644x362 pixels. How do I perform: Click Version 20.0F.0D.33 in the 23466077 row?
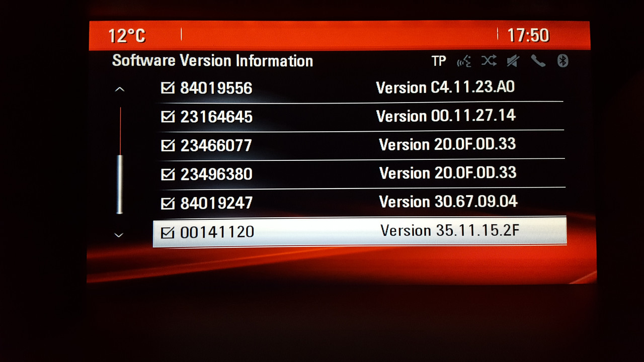(x=447, y=145)
